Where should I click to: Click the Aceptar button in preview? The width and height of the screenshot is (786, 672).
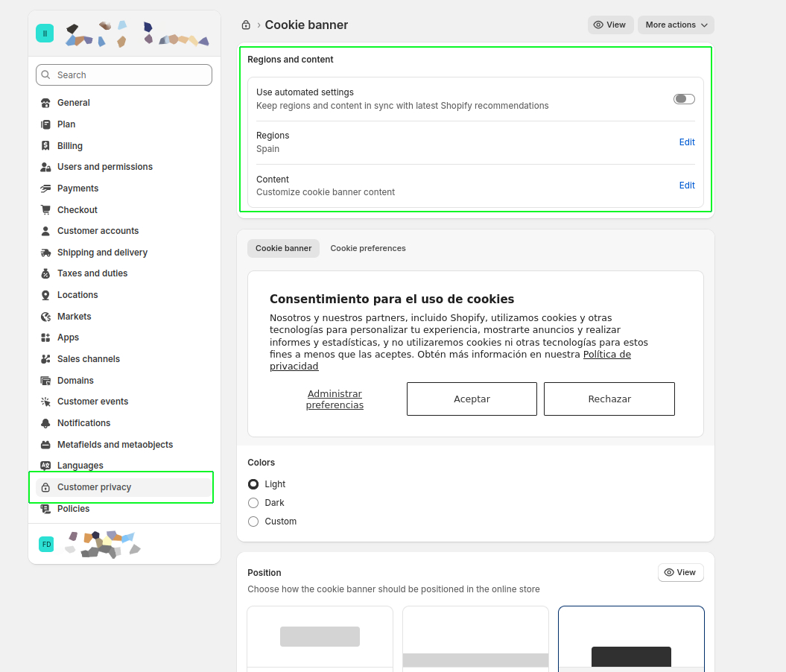pyautogui.click(x=472, y=399)
